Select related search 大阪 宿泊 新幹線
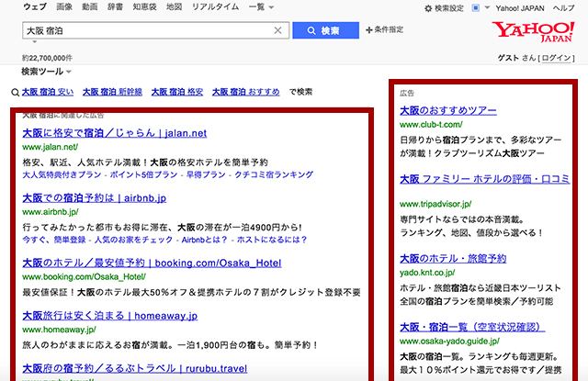This screenshot has width=588, height=381. click(x=112, y=92)
